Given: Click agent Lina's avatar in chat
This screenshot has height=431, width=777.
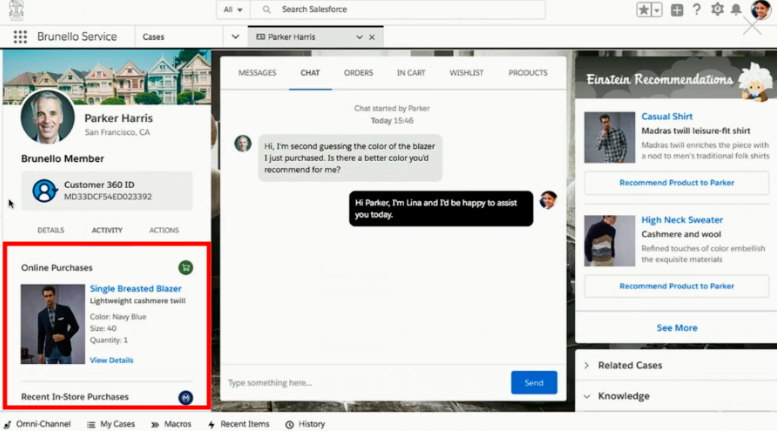Looking at the screenshot, I should pyautogui.click(x=548, y=200).
